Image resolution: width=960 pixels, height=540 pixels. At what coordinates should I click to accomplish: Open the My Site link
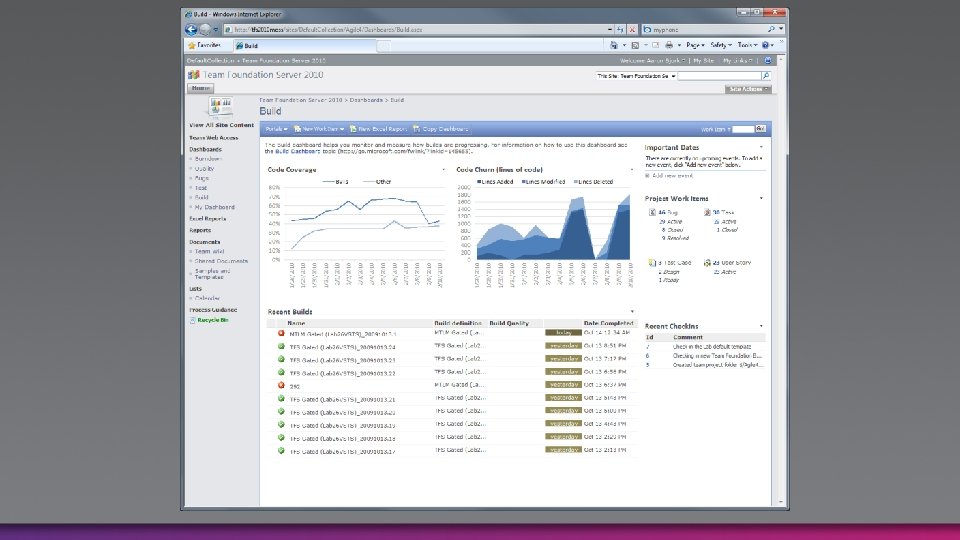point(704,61)
